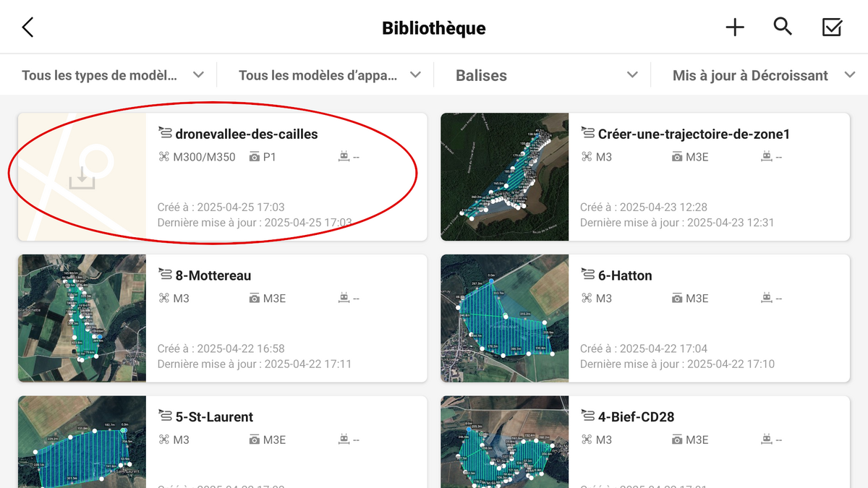This screenshot has height=488, width=868.
Task: Click download icon on dronevallee-des-cailles thumbnail
Action: click(x=82, y=178)
